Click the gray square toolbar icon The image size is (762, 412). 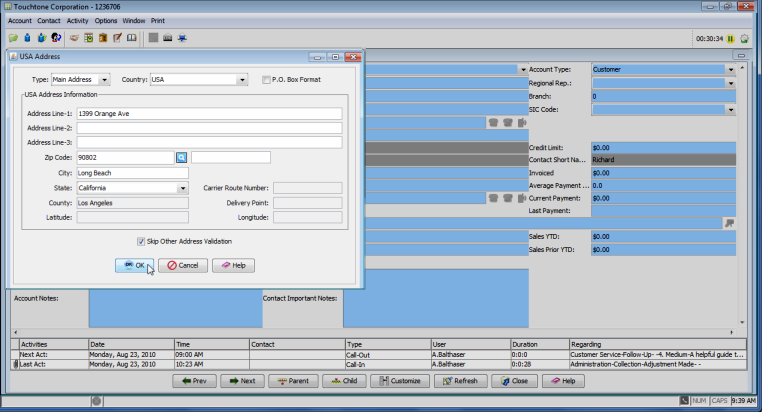tap(153, 38)
